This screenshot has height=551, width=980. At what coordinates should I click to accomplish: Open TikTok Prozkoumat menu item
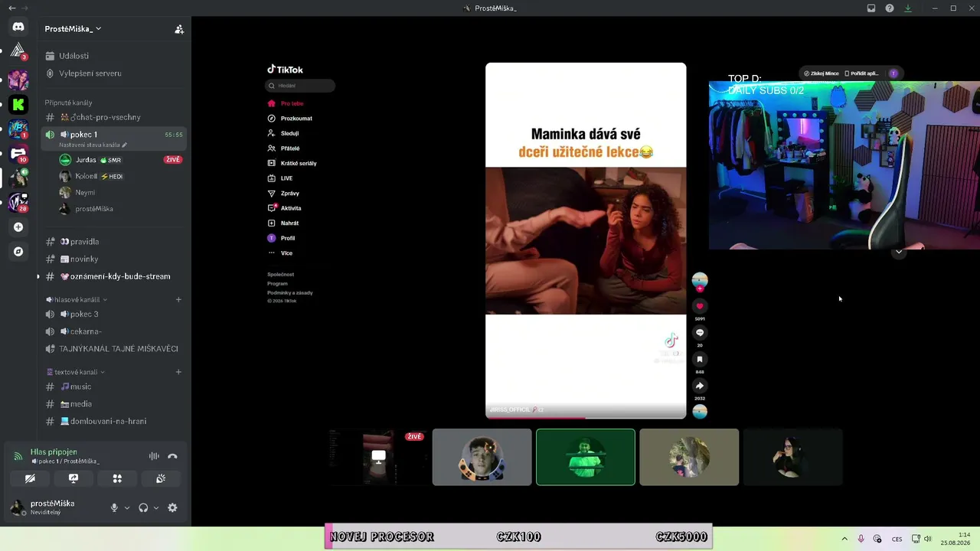[x=290, y=119]
